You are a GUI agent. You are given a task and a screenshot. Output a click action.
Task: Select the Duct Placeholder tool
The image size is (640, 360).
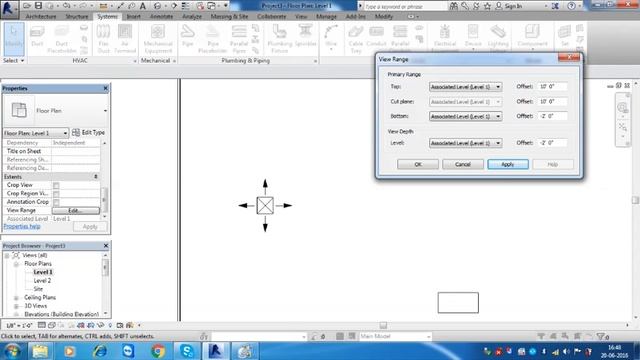tap(62, 39)
